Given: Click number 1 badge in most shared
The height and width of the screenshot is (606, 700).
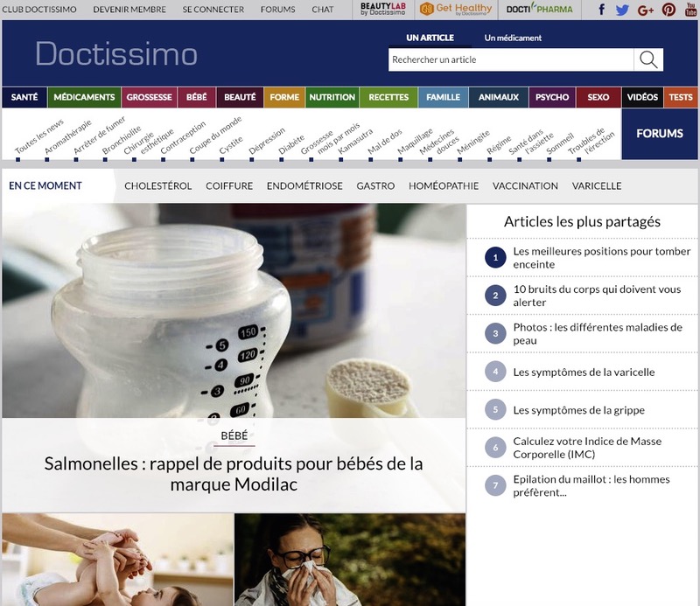Looking at the screenshot, I should pyautogui.click(x=495, y=257).
